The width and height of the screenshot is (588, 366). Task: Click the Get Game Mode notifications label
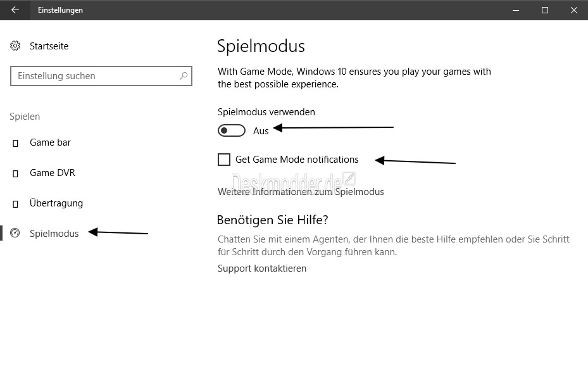pos(297,160)
